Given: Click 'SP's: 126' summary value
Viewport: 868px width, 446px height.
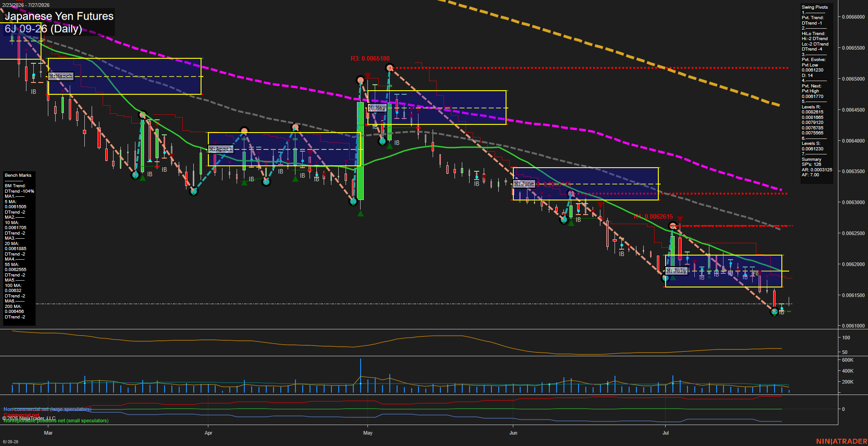Looking at the screenshot, I should coord(811,164).
